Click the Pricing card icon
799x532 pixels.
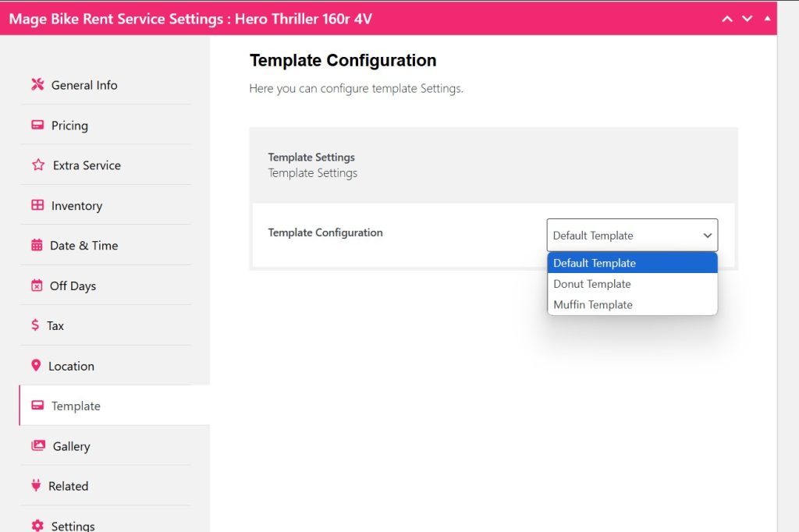[x=37, y=125]
